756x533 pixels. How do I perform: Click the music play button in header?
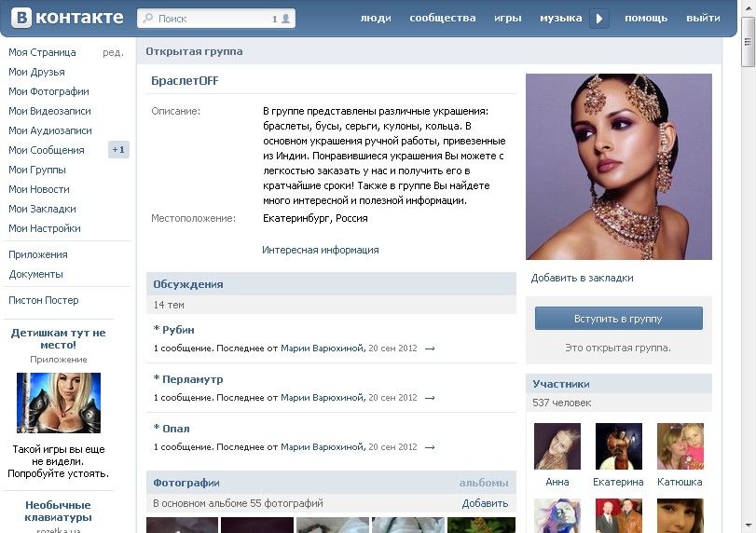pyautogui.click(x=599, y=19)
